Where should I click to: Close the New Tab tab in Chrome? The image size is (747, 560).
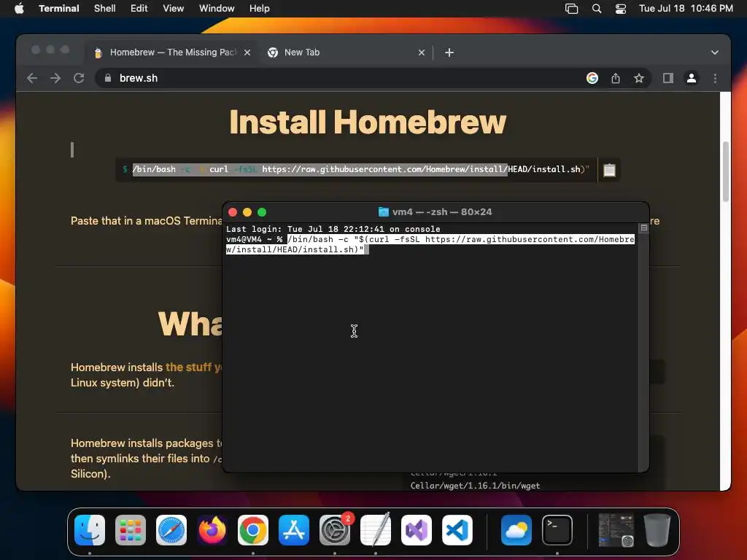click(421, 52)
